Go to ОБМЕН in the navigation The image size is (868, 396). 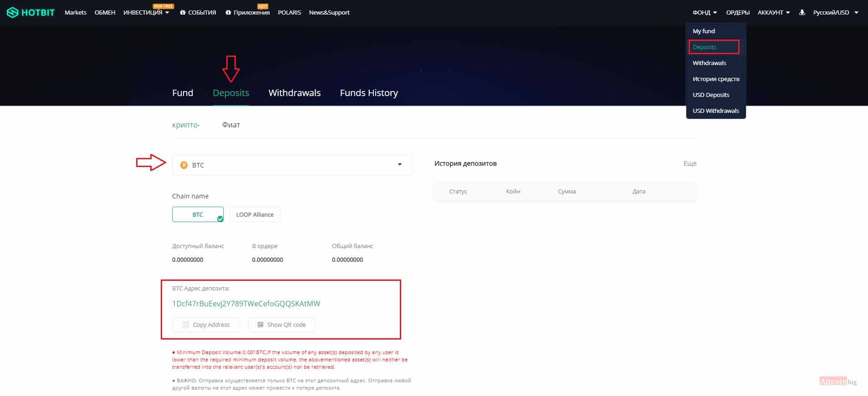pyautogui.click(x=105, y=13)
